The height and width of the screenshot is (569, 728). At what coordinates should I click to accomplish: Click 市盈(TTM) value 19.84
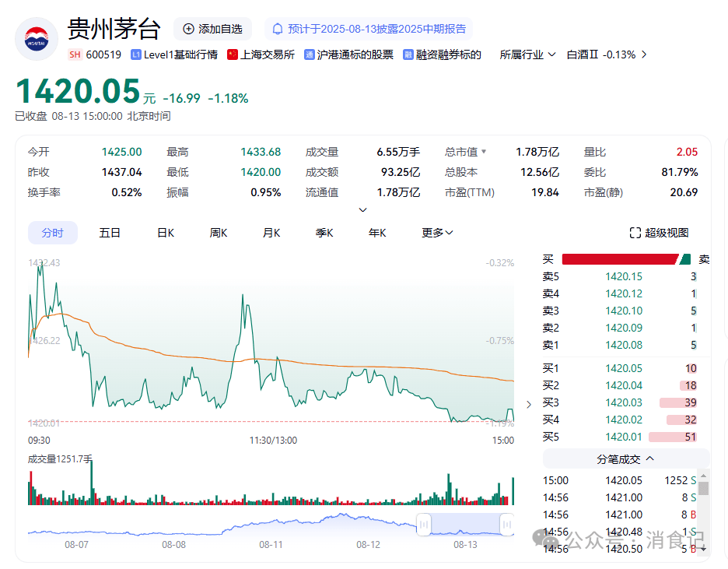pos(545,192)
